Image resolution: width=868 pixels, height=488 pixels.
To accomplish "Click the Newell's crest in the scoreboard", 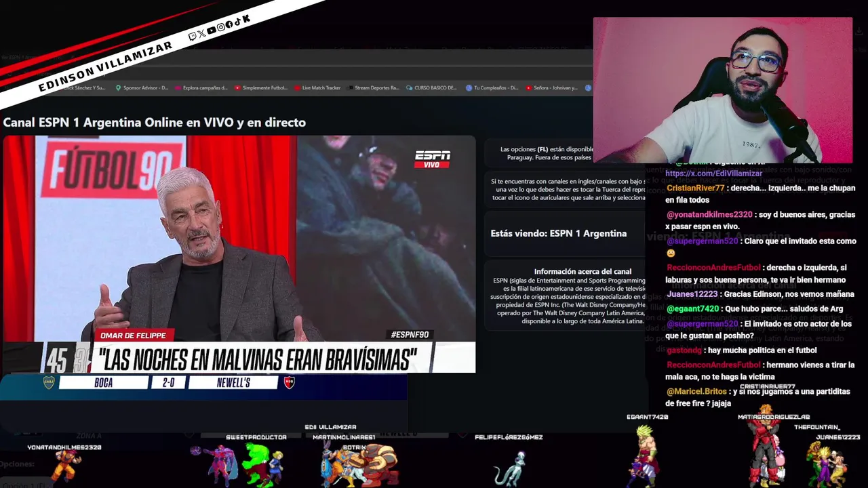I will [289, 382].
